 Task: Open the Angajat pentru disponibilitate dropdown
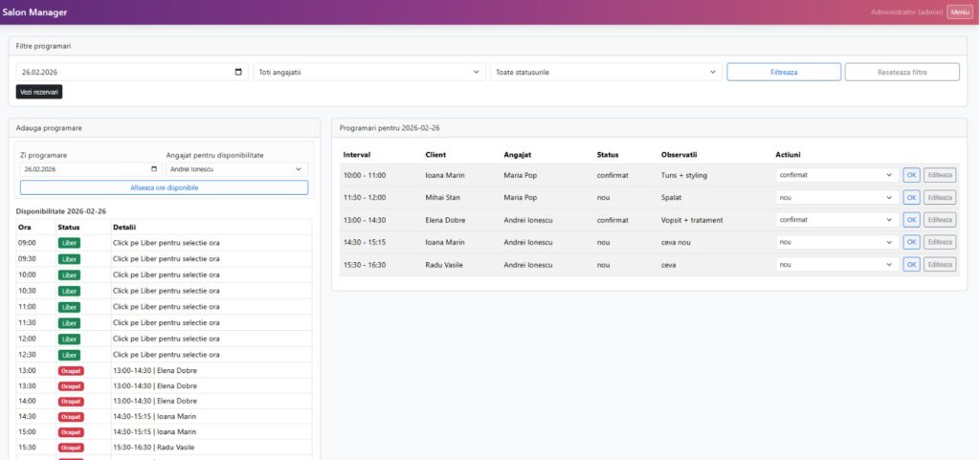pos(236,169)
